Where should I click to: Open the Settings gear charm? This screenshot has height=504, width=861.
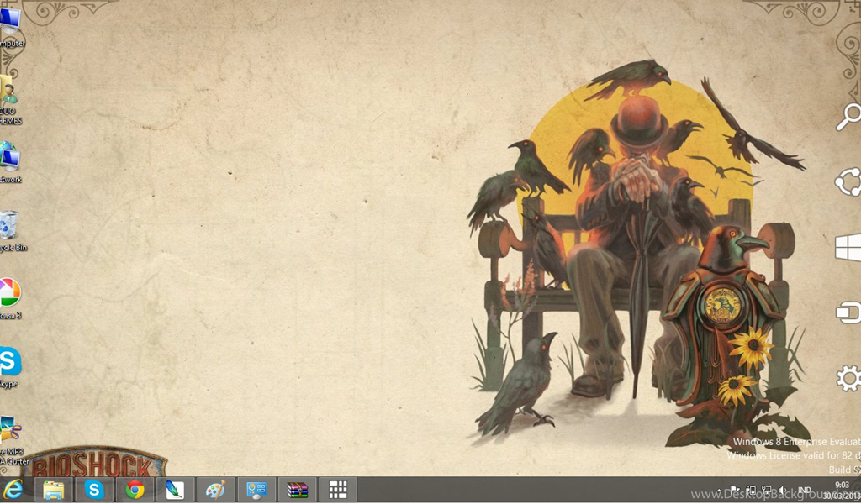pos(848,378)
